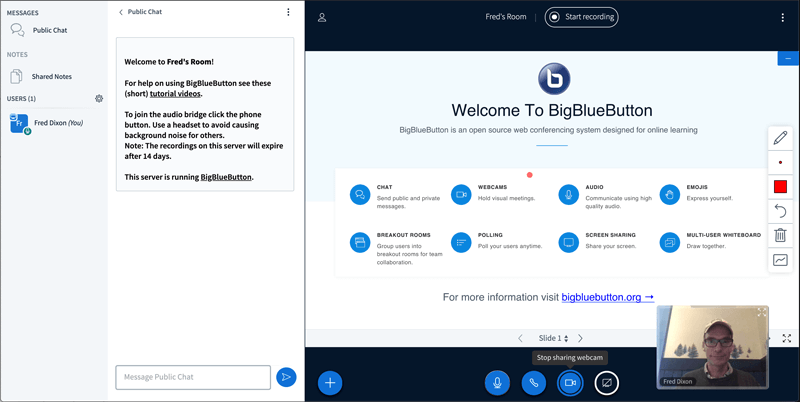Mute the microphone
The width and height of the screenshot is (800, 402).
pyautogui.click(x=497, y=382)
